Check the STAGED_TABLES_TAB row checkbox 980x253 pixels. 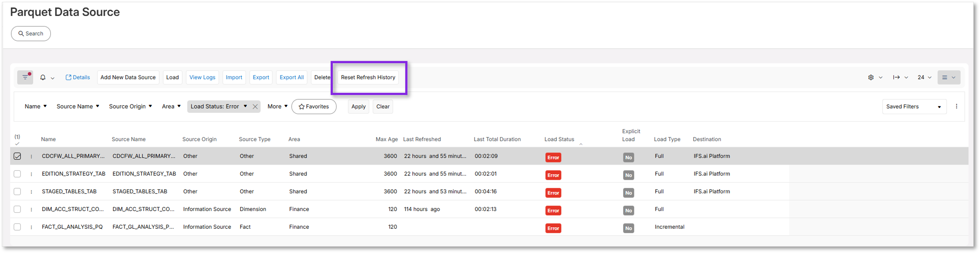click(17, 191)
